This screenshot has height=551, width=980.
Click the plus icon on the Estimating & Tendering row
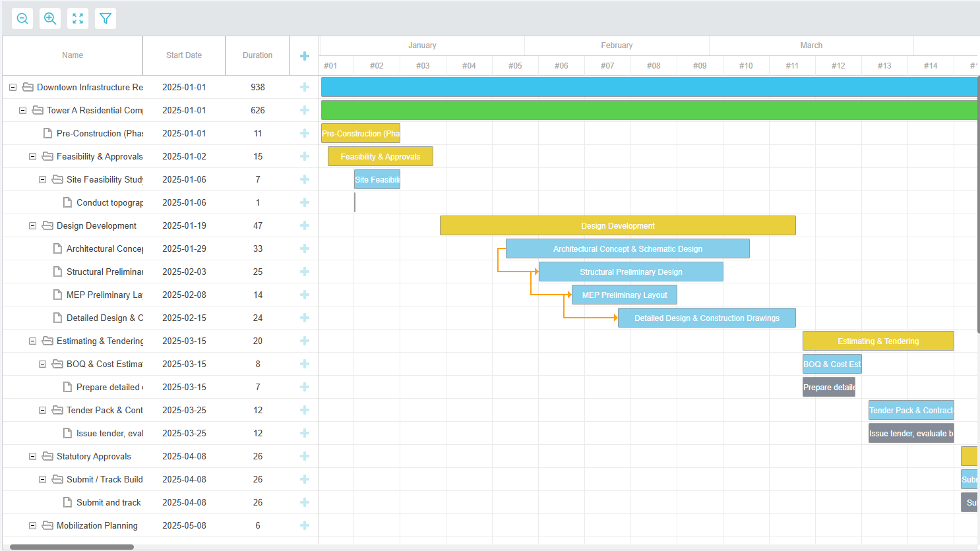[305, 341]
